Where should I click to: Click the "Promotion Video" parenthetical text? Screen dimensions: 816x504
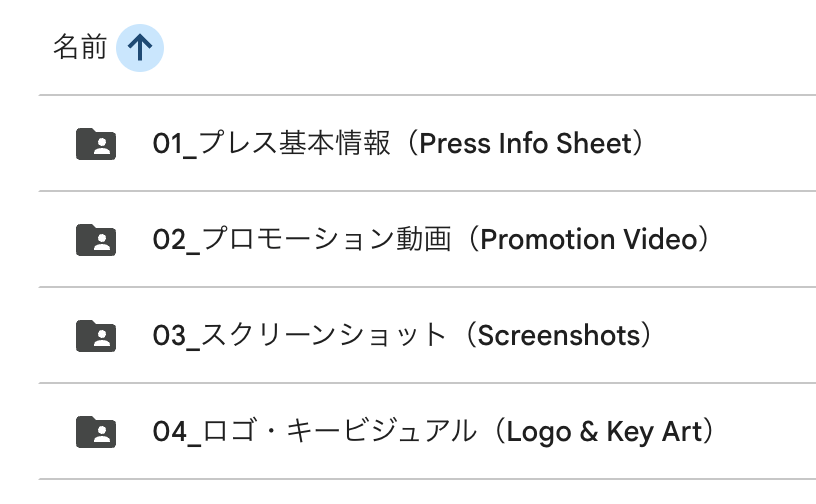(587, 240)
